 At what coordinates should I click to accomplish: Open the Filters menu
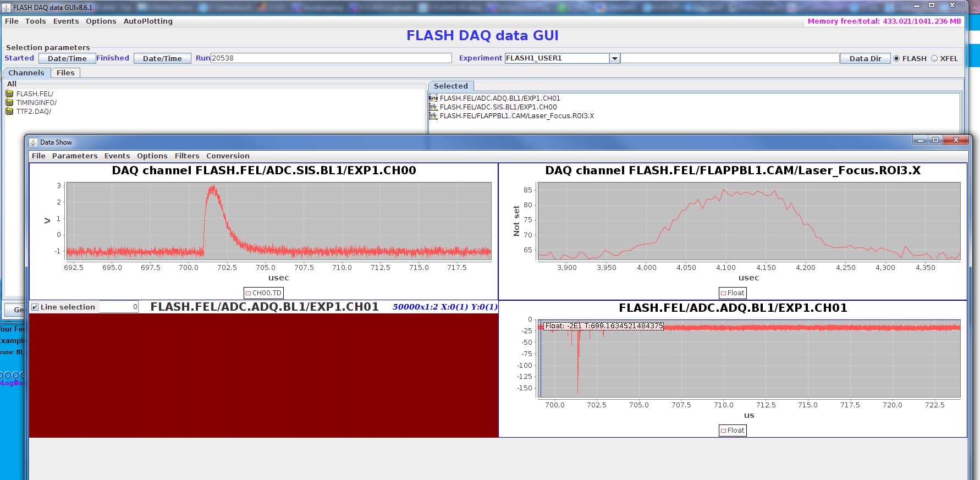coord(187,156)
